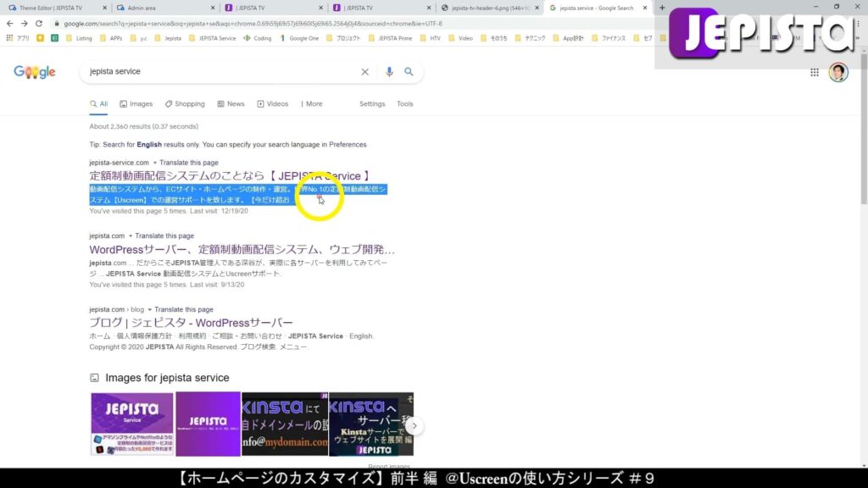Open the Jepista bookmarks folder

click(168, 38)
